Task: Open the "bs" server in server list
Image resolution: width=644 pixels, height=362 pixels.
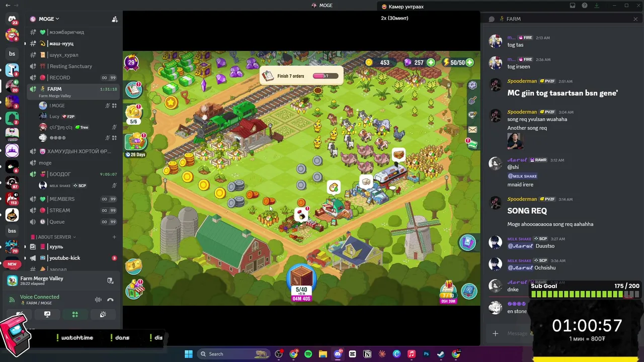Action: tap(12, 54)
